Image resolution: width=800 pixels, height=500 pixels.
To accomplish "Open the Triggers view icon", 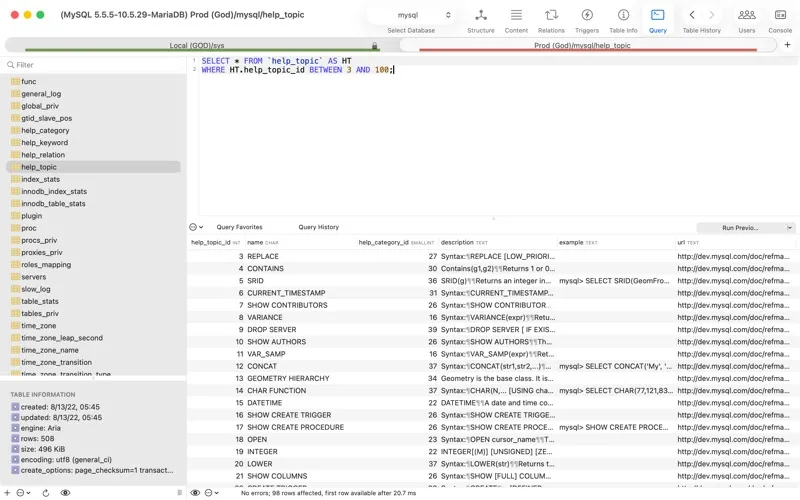I will 587,15.
